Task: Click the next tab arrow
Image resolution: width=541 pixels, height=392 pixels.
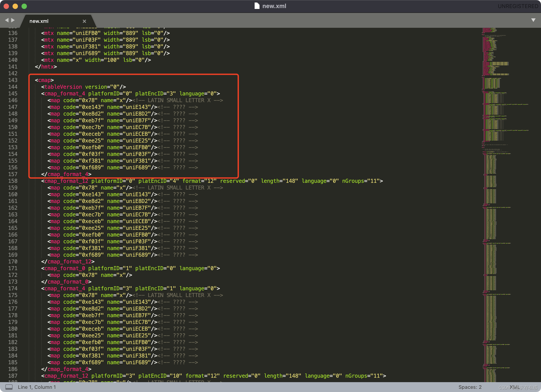Action: (13, 20)
